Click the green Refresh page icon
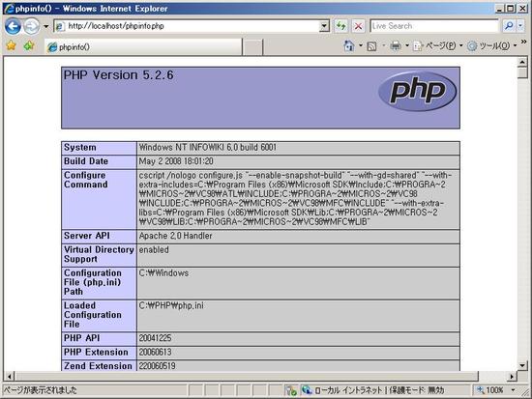This screenshot has height=399, width=532. 341,26
